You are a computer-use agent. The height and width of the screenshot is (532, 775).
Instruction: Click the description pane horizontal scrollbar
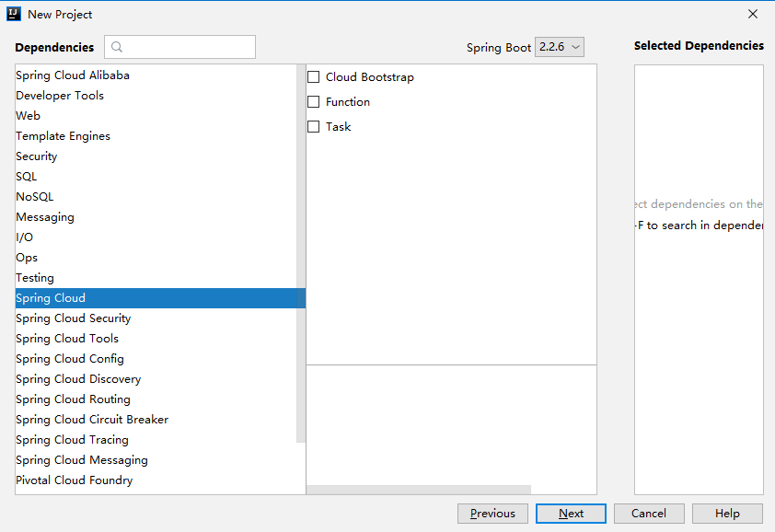coord(419,490)
